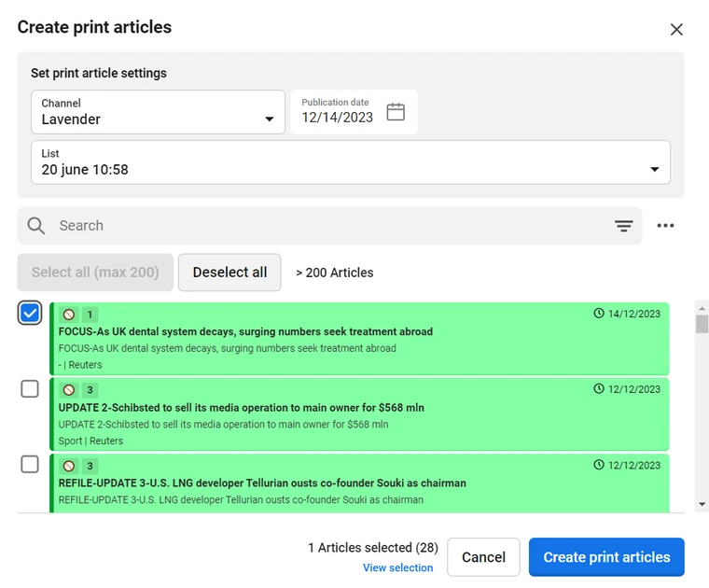Click the Create print articles button
709x588 pixels.
[x=606, y=557]
